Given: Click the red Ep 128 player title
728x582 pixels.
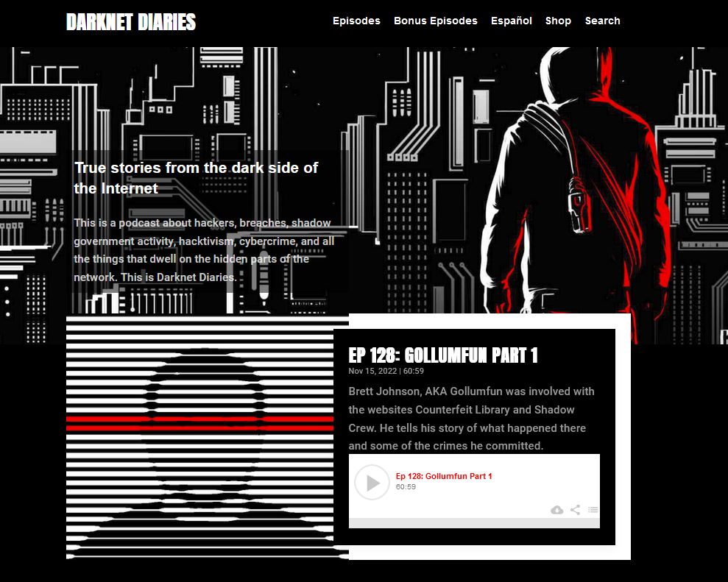Looking at the screenshot, I should pyautogui.click(x=443, y=476).
